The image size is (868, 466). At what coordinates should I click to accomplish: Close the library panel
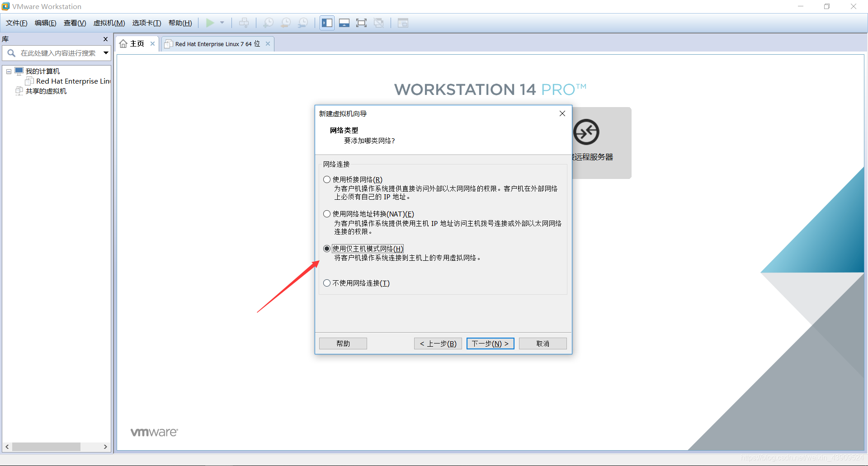click(105, 39)
